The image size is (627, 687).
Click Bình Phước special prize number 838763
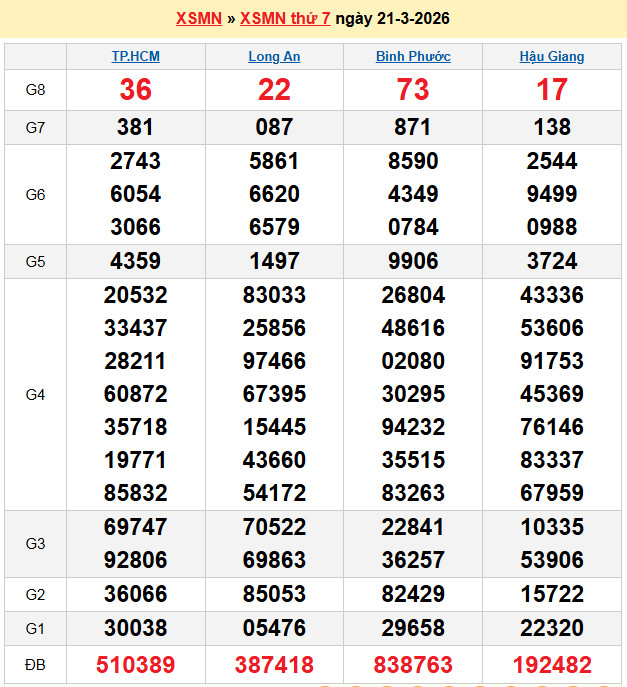[x=413, y=664]
